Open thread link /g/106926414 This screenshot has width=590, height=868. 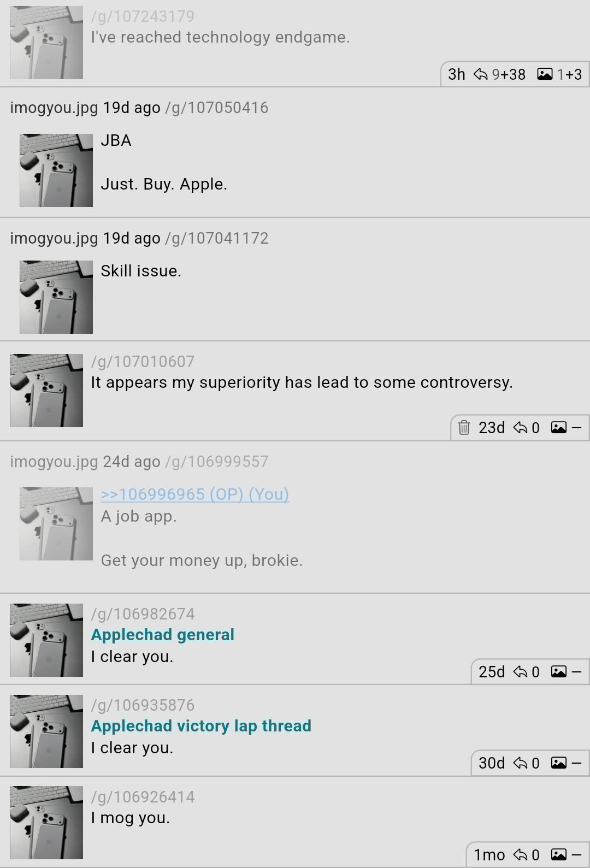pos(143,797)
